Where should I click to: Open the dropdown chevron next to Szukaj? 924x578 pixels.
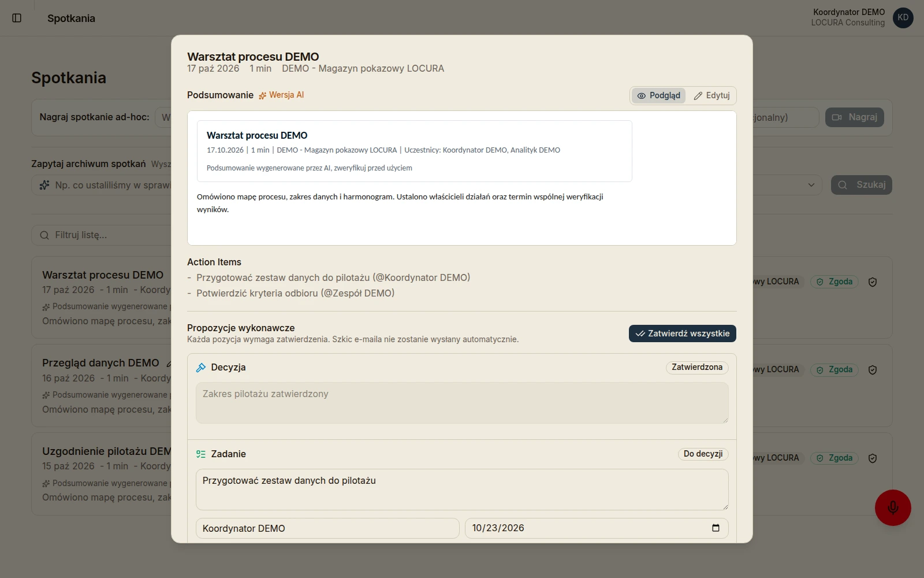tap(811, 185)
